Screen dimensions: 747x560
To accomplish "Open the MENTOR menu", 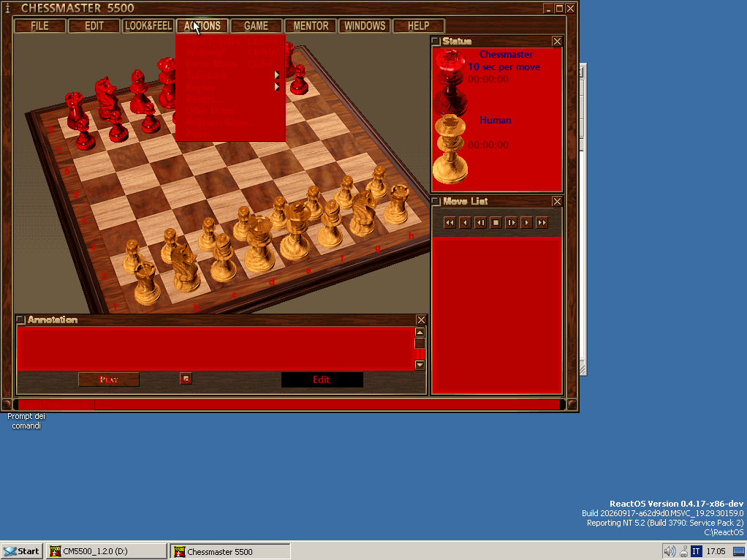I will point(311,26).
